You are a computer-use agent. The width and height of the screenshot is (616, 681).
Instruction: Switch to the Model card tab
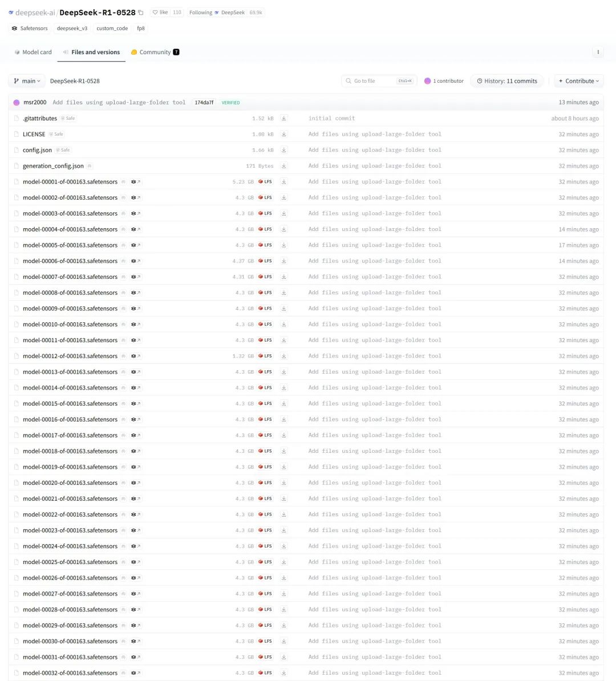pos(33,52)
